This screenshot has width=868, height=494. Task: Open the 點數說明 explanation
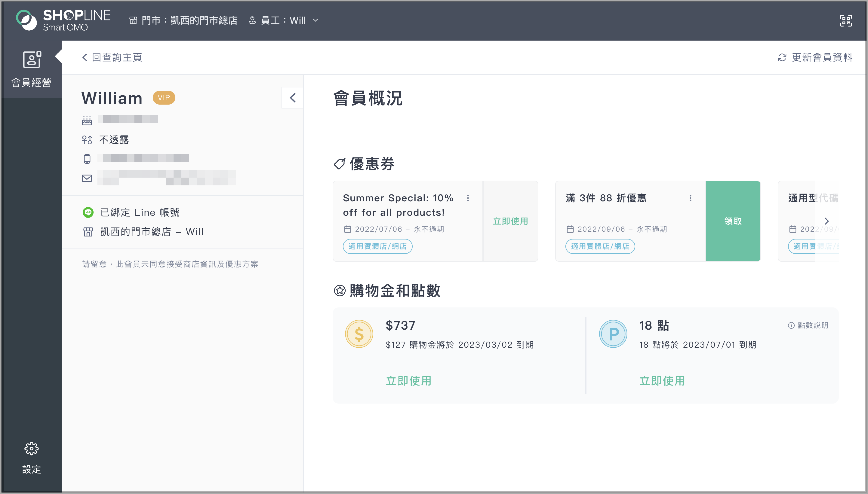point(808,326)
